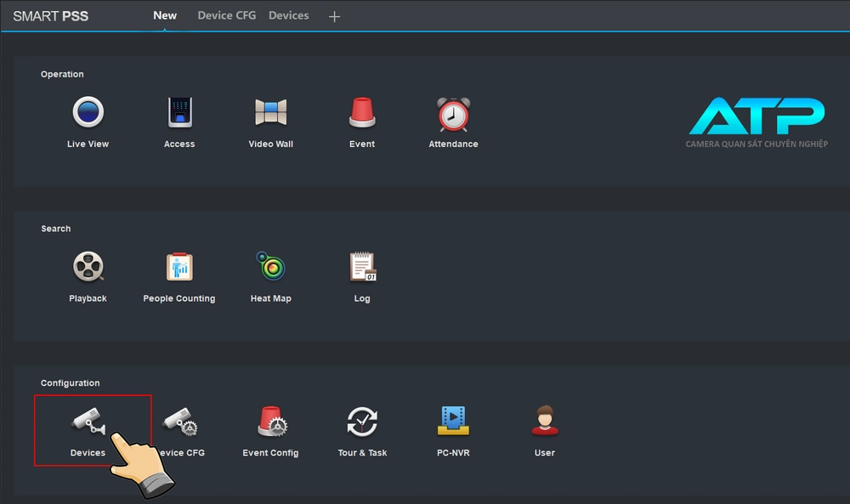Viewport: 850px width, 504px height.
Task: Open the Live View module
Action: coord(88,113)
